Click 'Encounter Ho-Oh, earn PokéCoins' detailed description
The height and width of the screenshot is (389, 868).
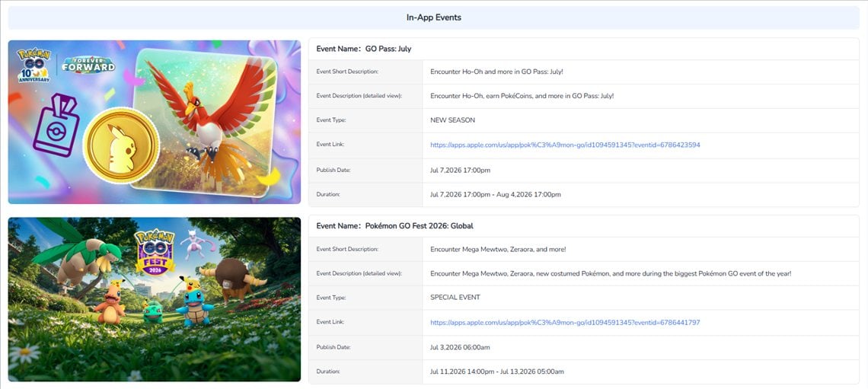point(522,96)
